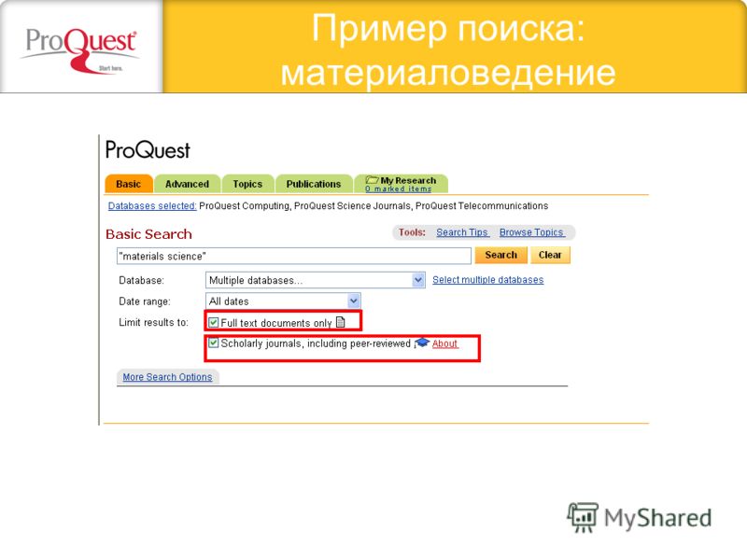Screen dimensions: 747x560
Task: Open the Basic search tab
Action: [129, 184]
